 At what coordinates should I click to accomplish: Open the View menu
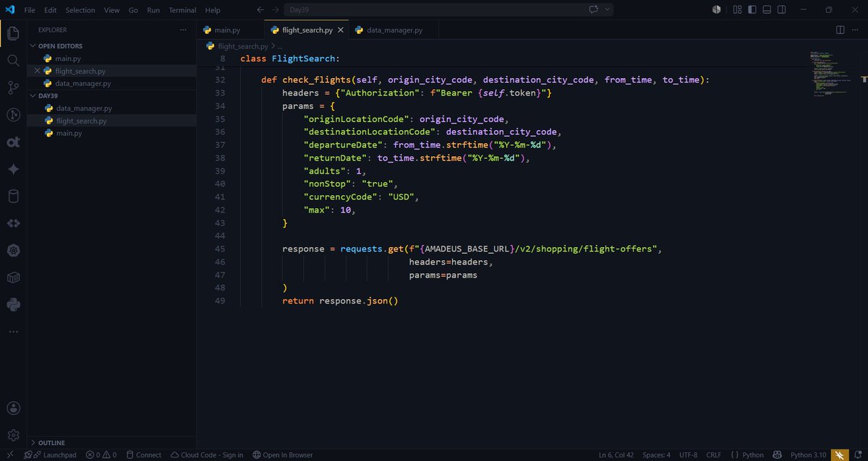click(112, 10)
